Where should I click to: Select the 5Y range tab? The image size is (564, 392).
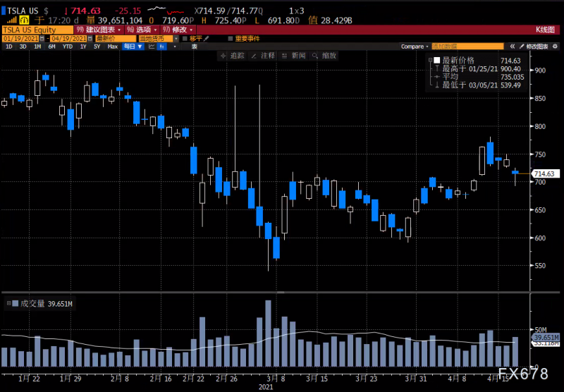pos(97,47)
